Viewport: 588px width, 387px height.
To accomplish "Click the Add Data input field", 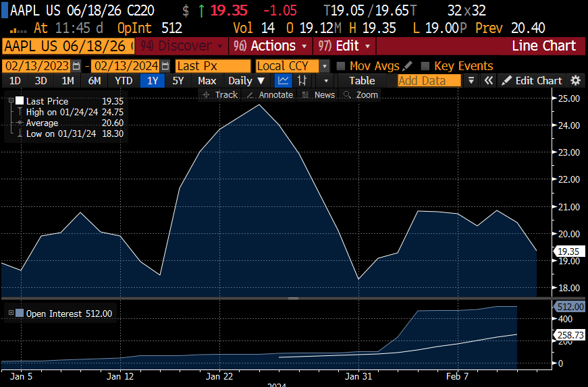I will coord(429,80).
